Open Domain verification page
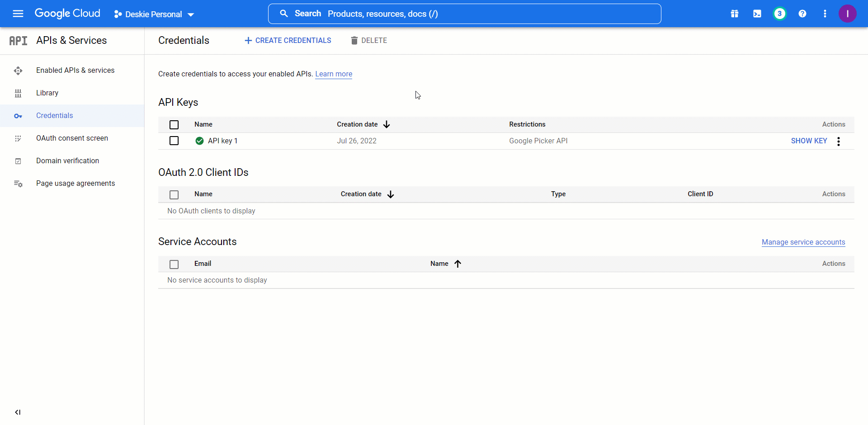Viewport: 868px width, 425px height. (68, 161)
